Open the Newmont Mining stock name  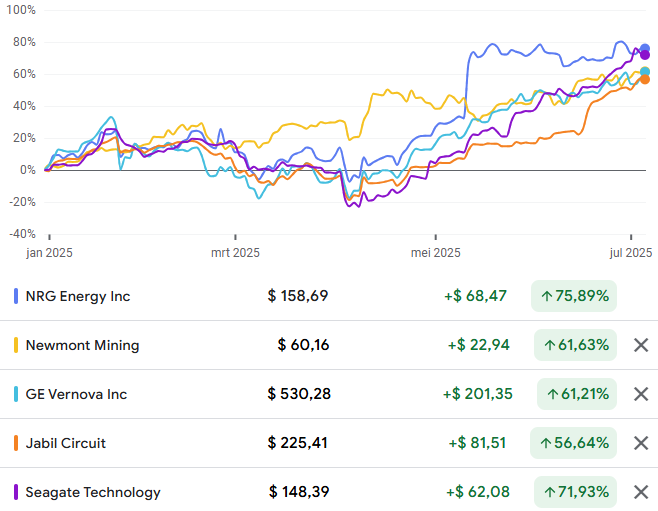(82, 345)
